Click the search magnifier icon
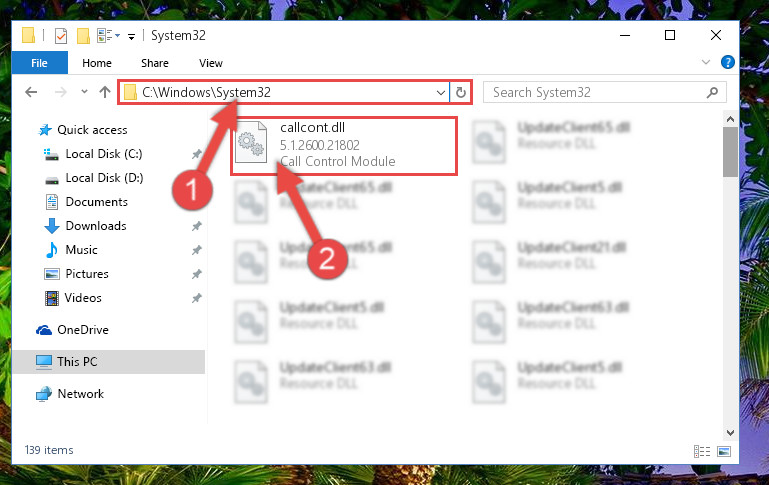The image size is (769, 485). click(712, 92)
